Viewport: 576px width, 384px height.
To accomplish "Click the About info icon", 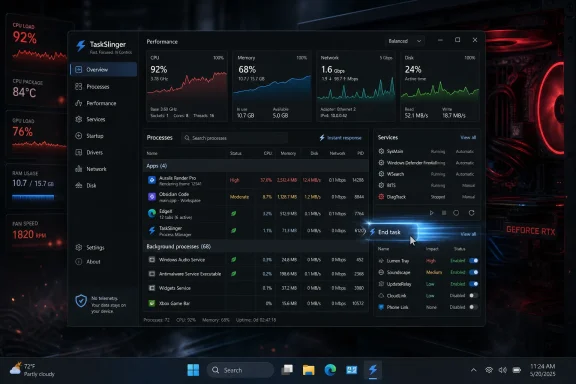I will point(79,262).
